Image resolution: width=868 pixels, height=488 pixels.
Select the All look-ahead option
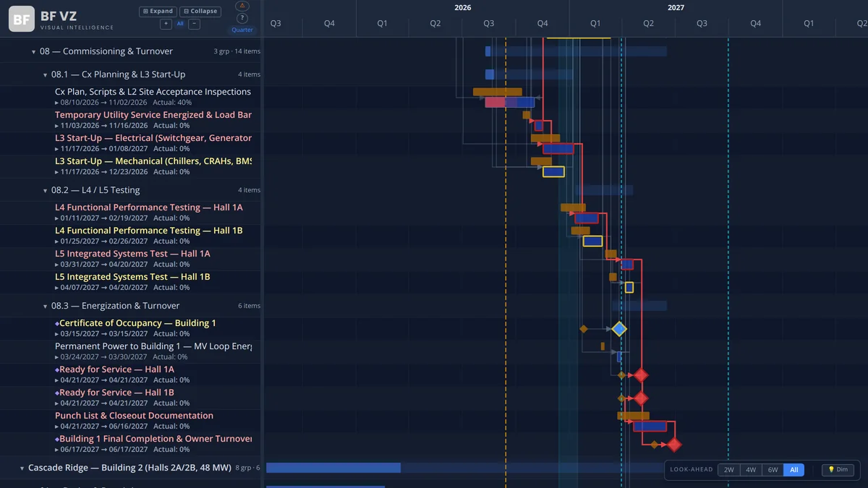[794, 470]
